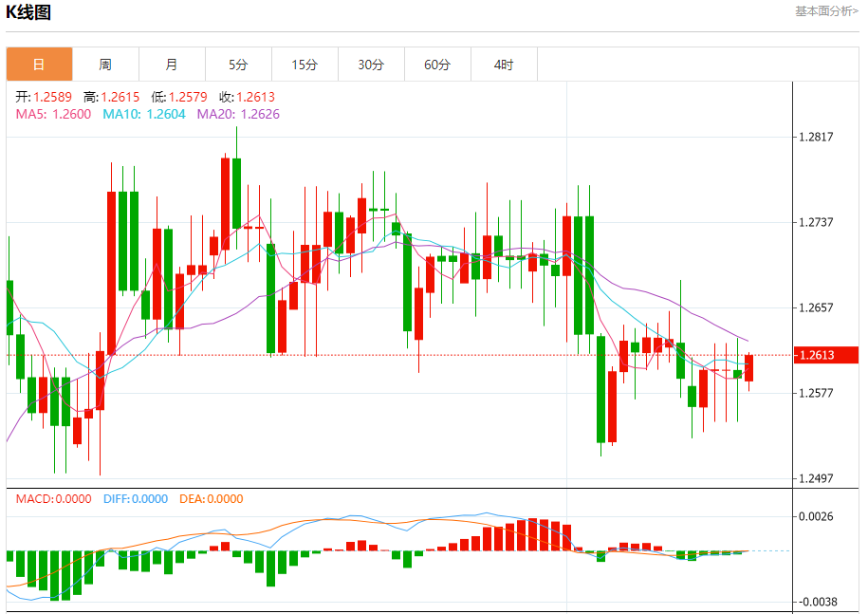Image resolution: width=868 pixels, height=614 pixels.
Task: Open the 30分 interval tab
Action: tap(372, 65)
